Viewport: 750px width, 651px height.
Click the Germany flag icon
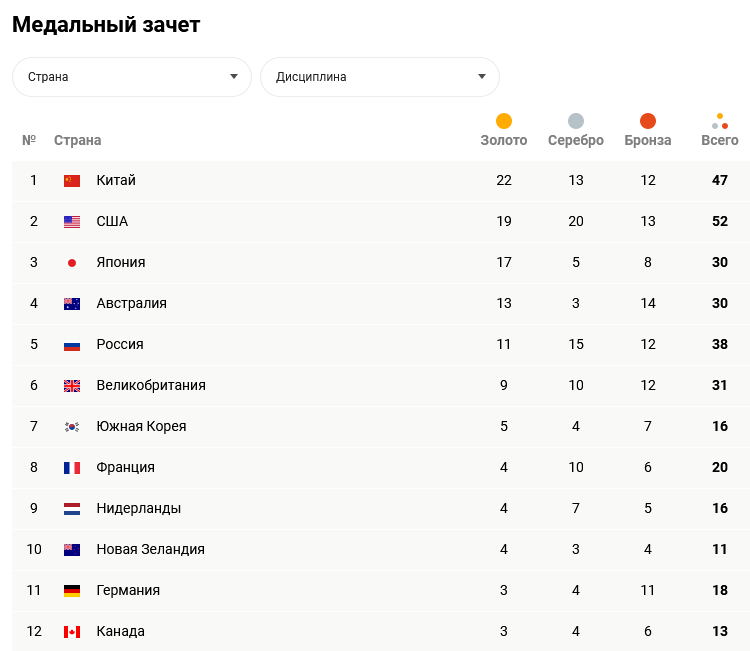(72, 591)
